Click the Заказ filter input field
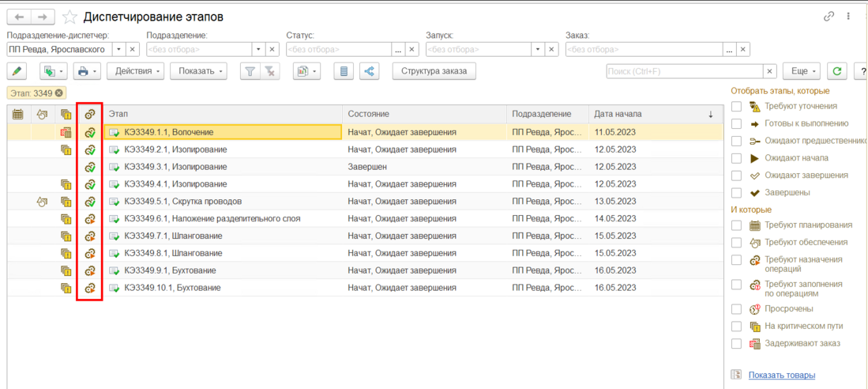 pyautogui.click(x=645, y=49)
